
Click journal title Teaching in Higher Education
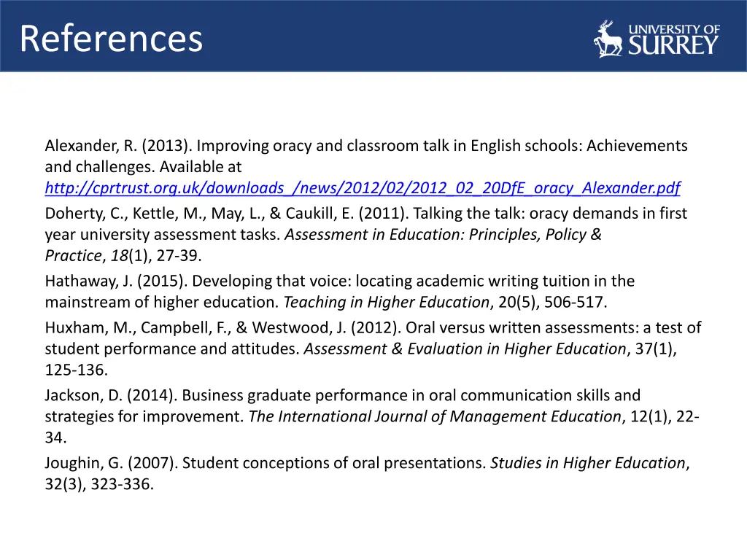click(x=387, y=303)
